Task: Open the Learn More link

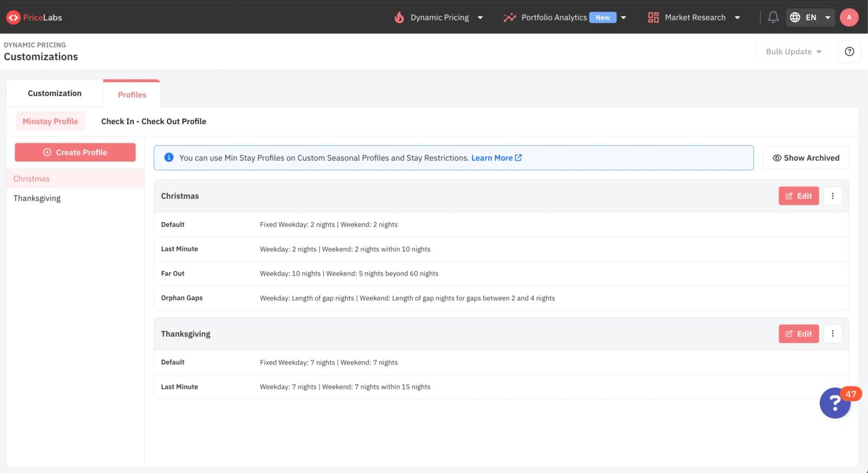Action: [x=496, y=158]
